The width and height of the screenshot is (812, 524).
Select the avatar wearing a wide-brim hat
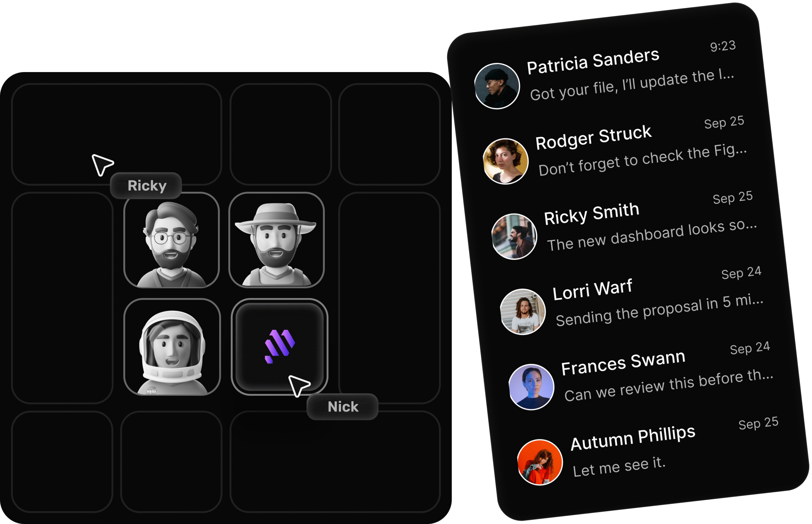pyautogui.click(x=277, y=240)
